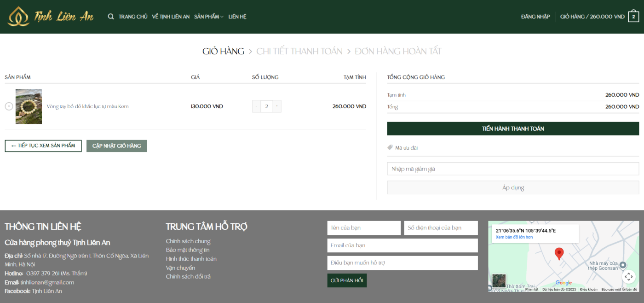Screen dimensions: 644x303
Task: Click the bracelet product thumbnail image
Action: click(x=29, y=106)
